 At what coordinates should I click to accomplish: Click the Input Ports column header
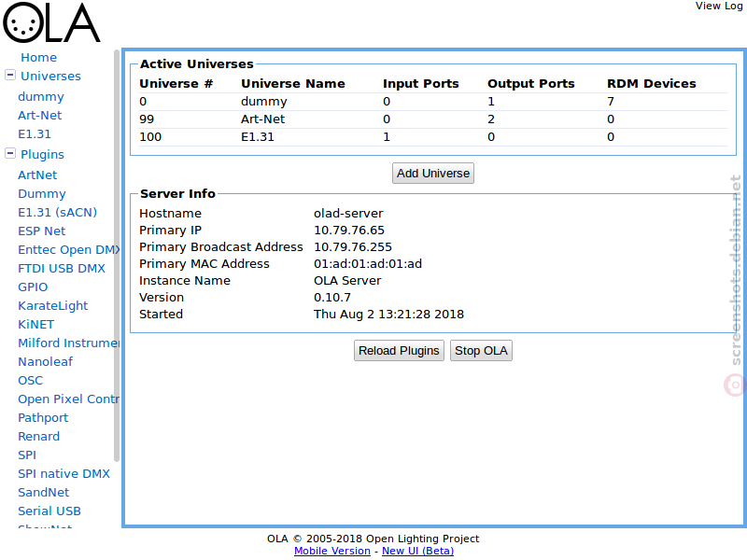pos(421,84)
